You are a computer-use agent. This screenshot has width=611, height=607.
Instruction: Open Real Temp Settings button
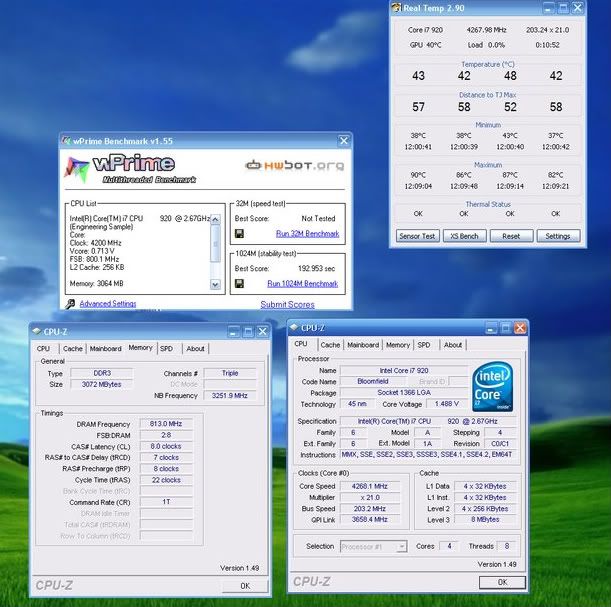[x=558, y=236]
